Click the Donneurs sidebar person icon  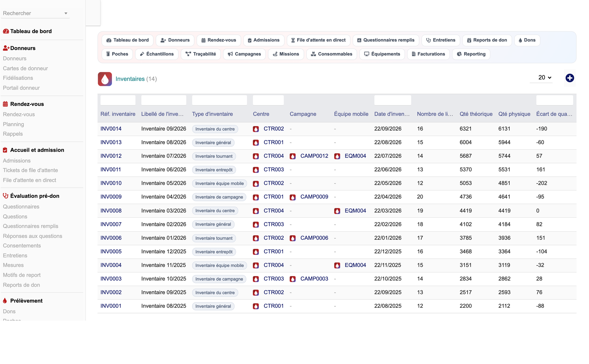coord(6,48)
